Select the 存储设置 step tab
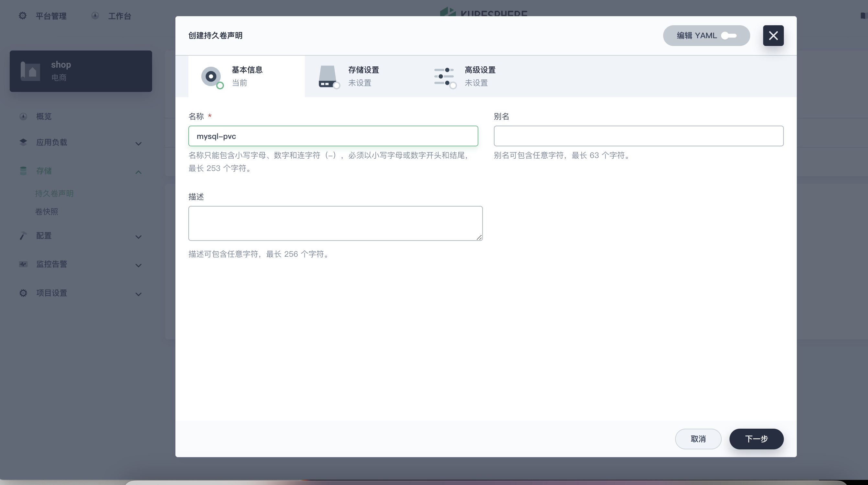The height and width of the screenshot is (485, 868). [x=363, y=76]
